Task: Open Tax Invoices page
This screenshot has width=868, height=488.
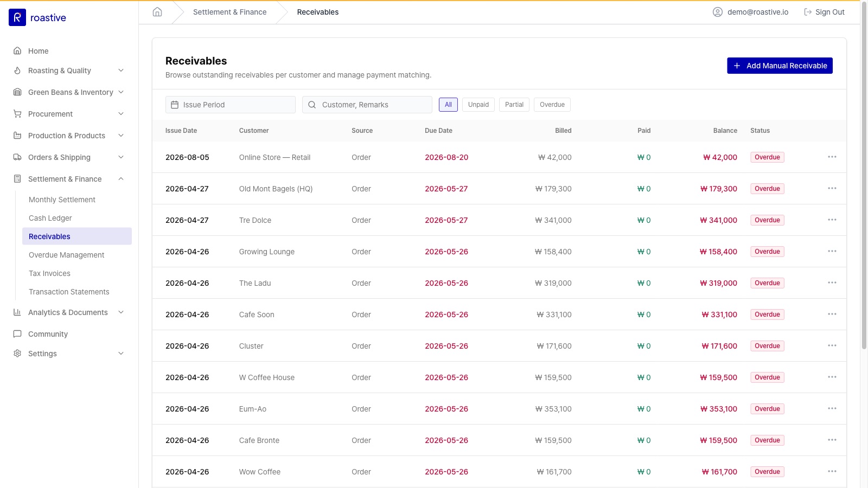Action: pyautogui.click(x=49, y=273)
